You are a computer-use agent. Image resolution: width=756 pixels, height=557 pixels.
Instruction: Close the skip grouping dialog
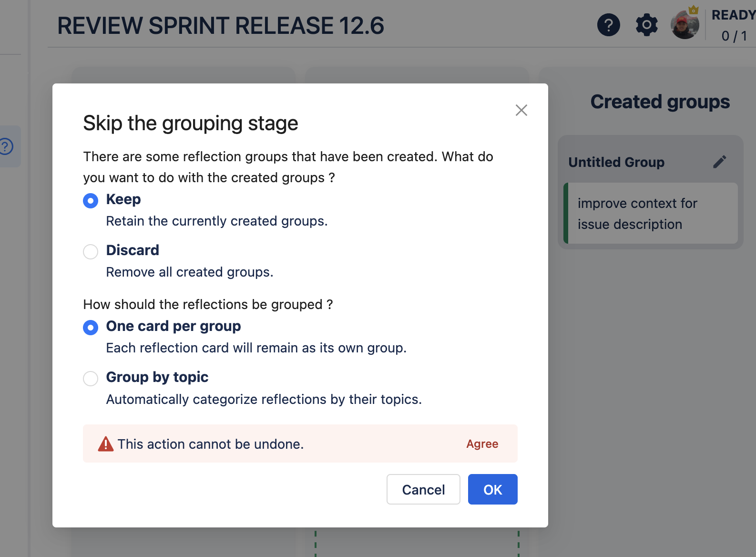pyautogui.click(x=521, y=110)
